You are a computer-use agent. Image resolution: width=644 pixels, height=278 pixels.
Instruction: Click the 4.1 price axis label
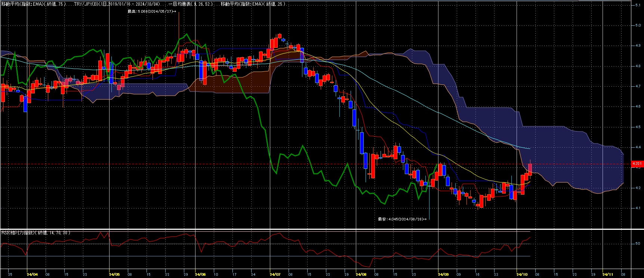[637, 208]
